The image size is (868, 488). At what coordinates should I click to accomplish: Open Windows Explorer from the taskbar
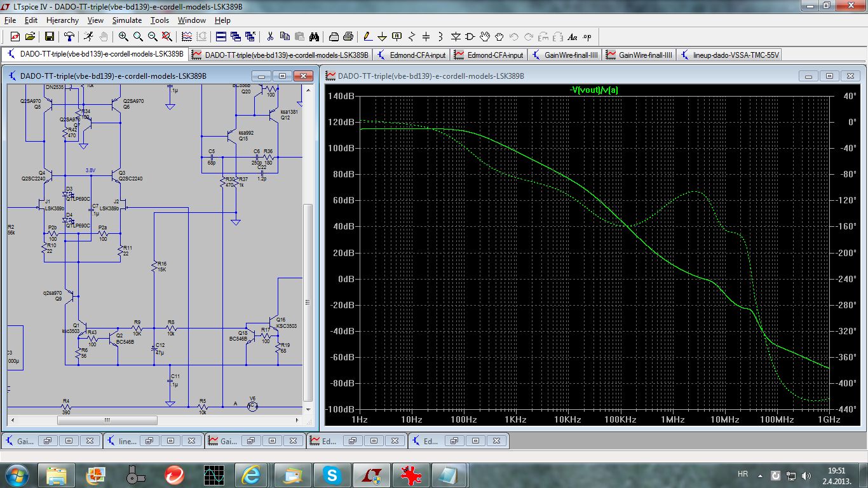[56, 475]
